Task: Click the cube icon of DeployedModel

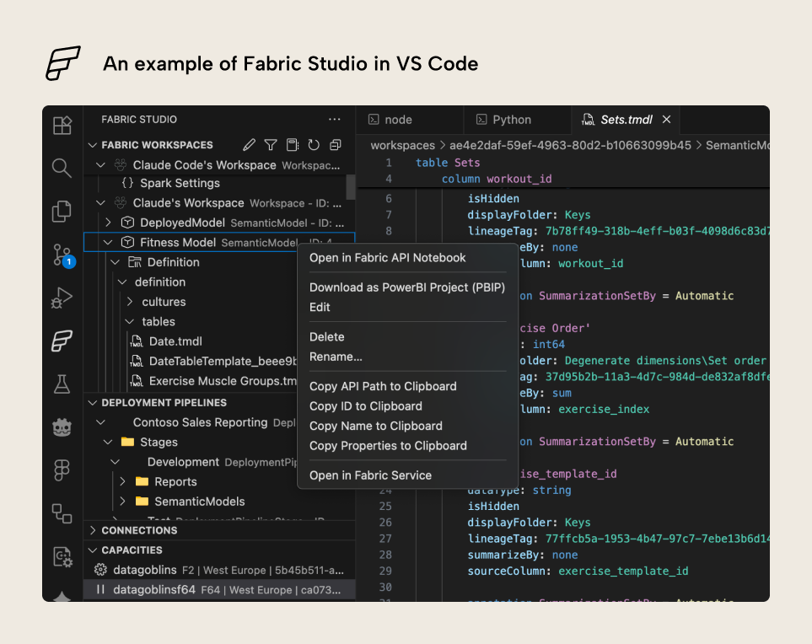Action: [x=127, y=223]
